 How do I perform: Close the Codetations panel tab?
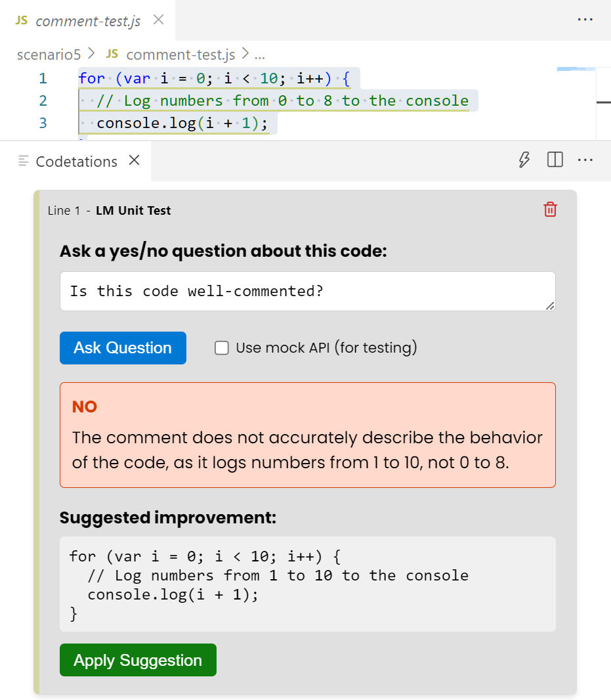tap(135, 160)
